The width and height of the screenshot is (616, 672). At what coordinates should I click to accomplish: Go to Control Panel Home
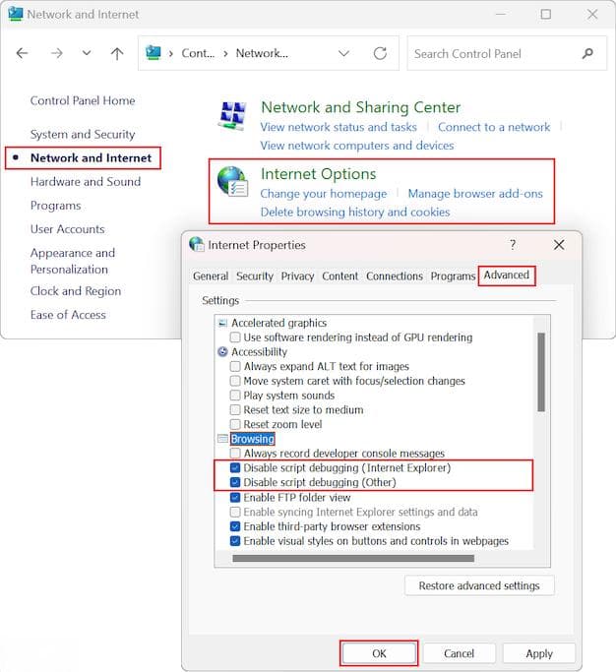tap(83, 100)
